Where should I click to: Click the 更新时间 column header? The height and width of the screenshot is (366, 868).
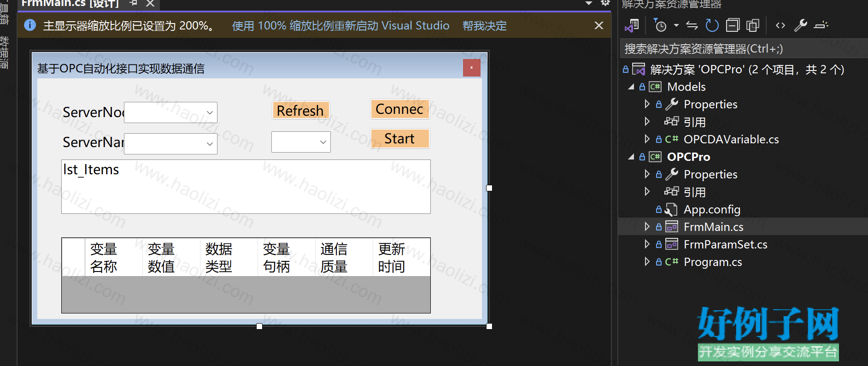401,257
